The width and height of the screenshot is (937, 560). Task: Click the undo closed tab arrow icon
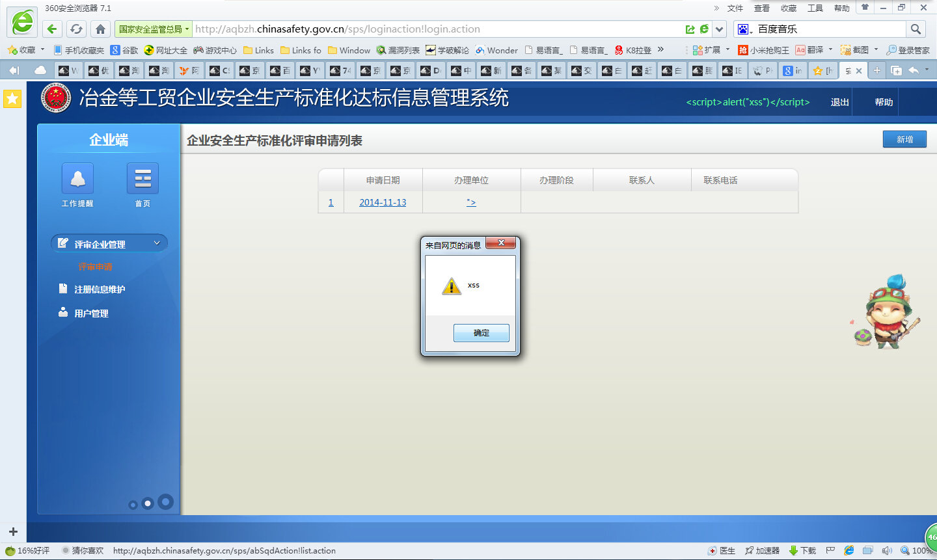click(x=914, y=70)
